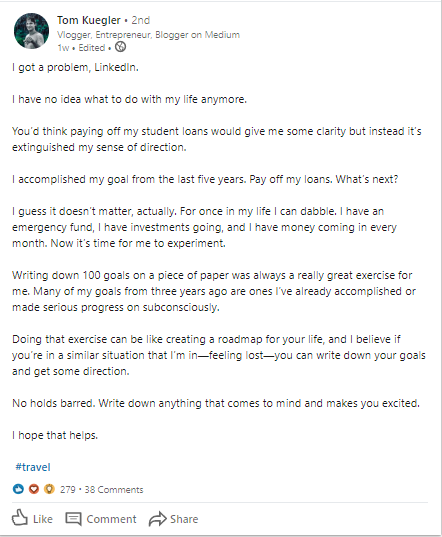Click the red heart reaction icon
This screenshot has width=442, height=537.
34,489
